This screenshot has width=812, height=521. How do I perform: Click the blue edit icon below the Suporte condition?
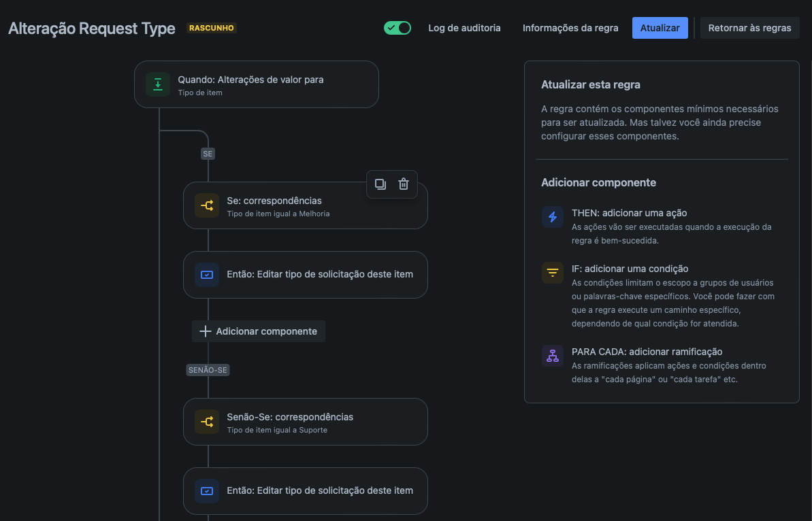[207, 491]
